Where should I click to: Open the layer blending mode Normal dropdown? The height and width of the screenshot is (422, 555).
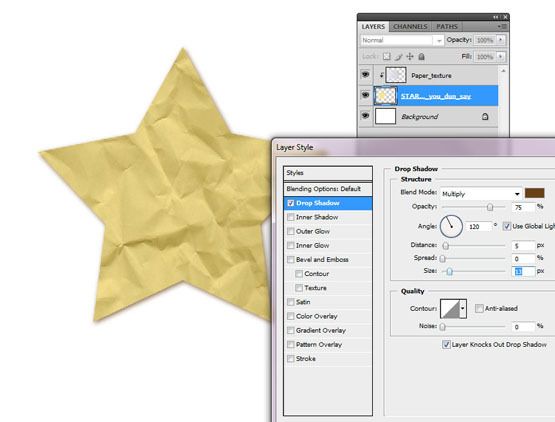[x=402, y=40]
